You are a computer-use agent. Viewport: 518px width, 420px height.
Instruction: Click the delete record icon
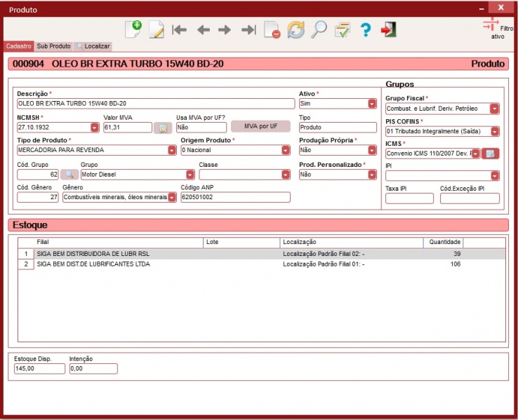(272, 29)
